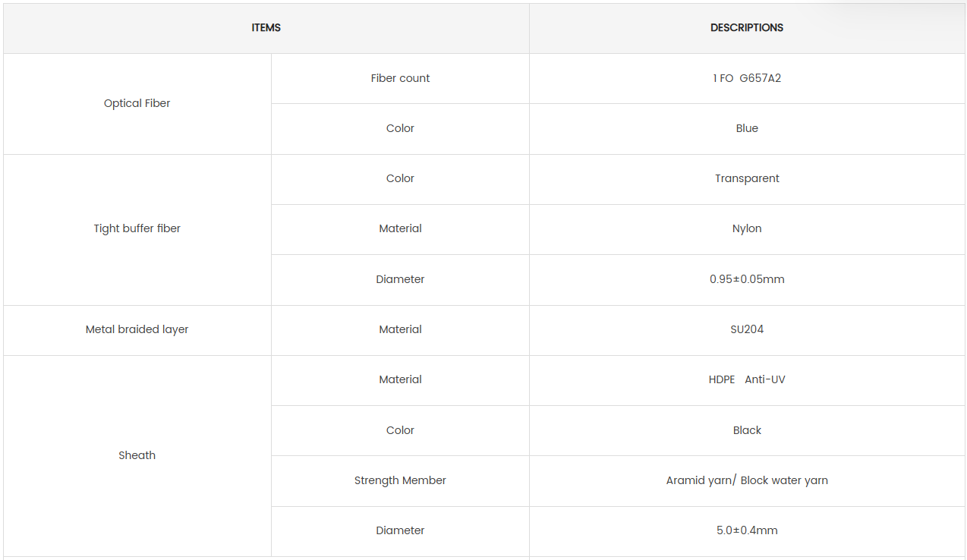Select the Optical Fiber cell

(x=137, y=104)
